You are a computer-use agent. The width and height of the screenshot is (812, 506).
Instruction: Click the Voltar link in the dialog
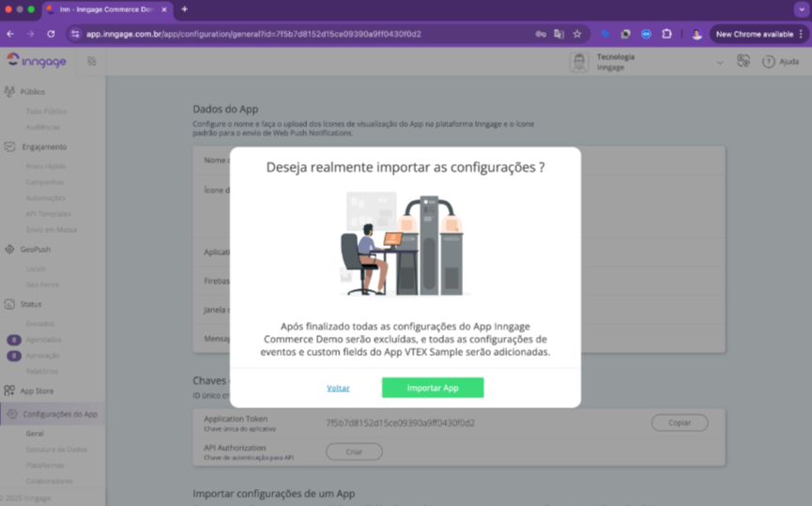(338, 388)
